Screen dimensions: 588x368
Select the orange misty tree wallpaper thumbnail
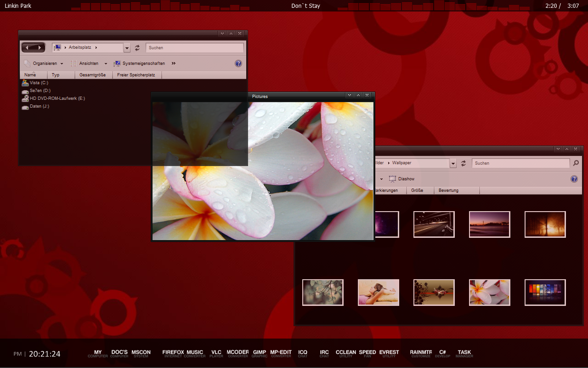tap(545, 224)
